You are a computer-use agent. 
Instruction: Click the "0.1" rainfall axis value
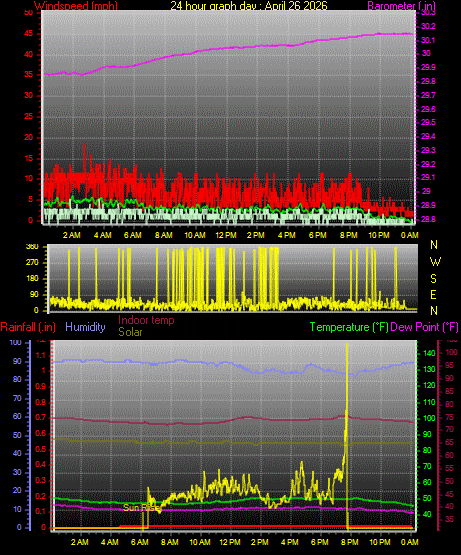(x=41, y=511)
